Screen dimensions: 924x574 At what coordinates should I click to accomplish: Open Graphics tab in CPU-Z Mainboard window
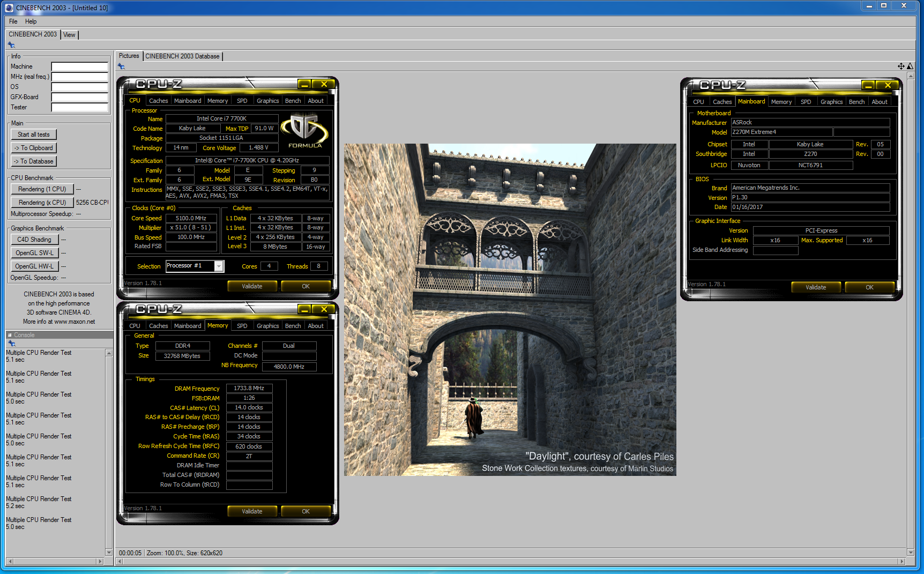[x=831, y=102]
